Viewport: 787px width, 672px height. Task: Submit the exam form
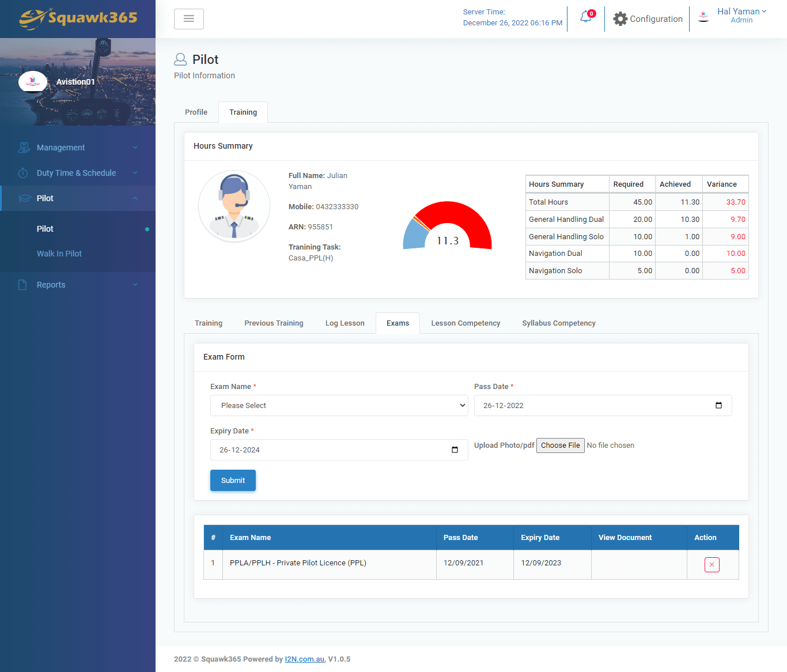click(233, 480)
